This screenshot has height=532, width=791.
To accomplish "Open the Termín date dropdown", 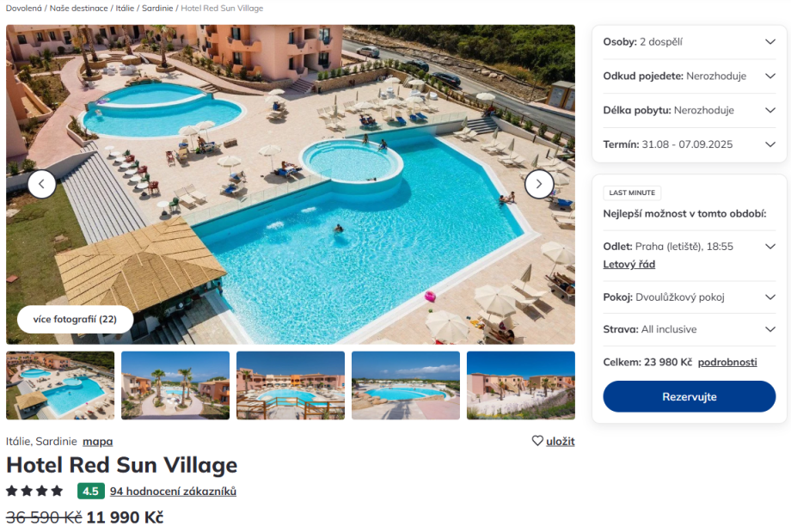I will tap(689, 144).
